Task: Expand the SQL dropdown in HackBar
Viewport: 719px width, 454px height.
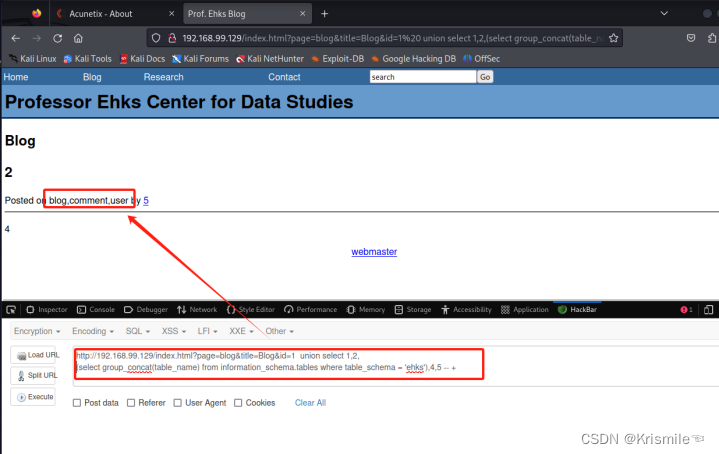Action: [138, 331]
